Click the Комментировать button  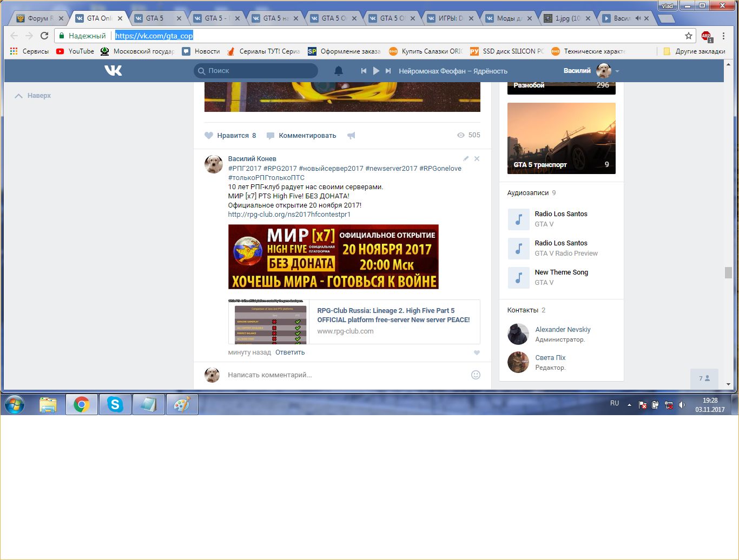click(x=301, y=136)
